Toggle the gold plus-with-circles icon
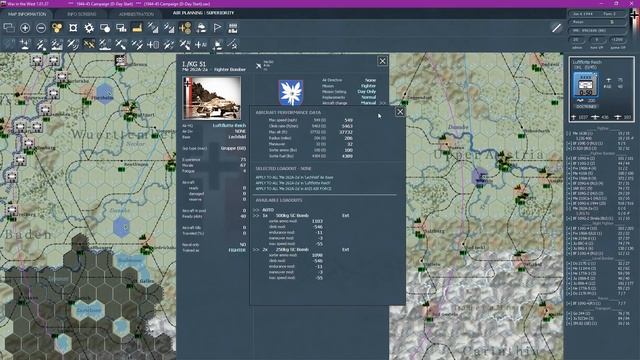Viewport: 640px width, 360px height. pyautogui.click(x=185, y=28)
